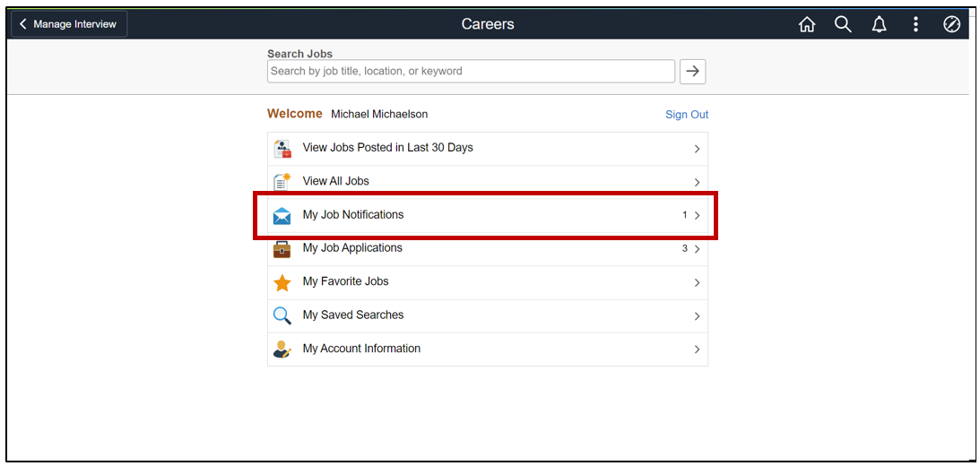Click the Home icon in header
Viewport: 980px width, 466px height.
(807, 25)
